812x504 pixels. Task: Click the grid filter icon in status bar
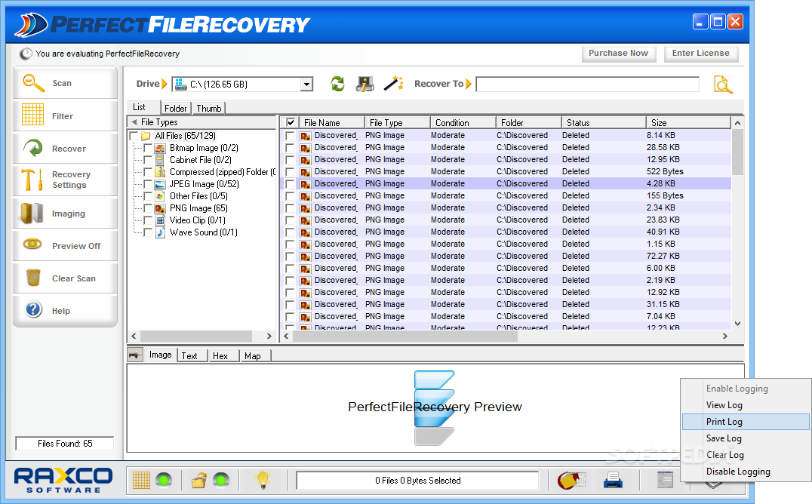[141, 480]
